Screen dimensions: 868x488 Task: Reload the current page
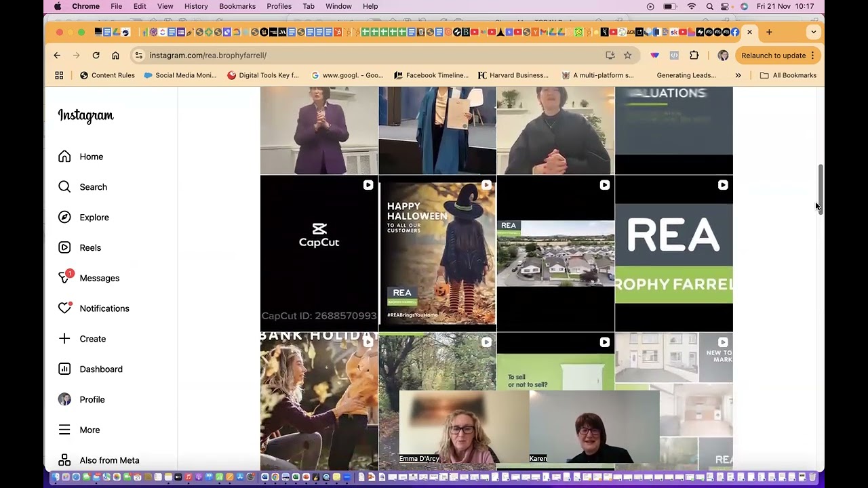[96, 56]
